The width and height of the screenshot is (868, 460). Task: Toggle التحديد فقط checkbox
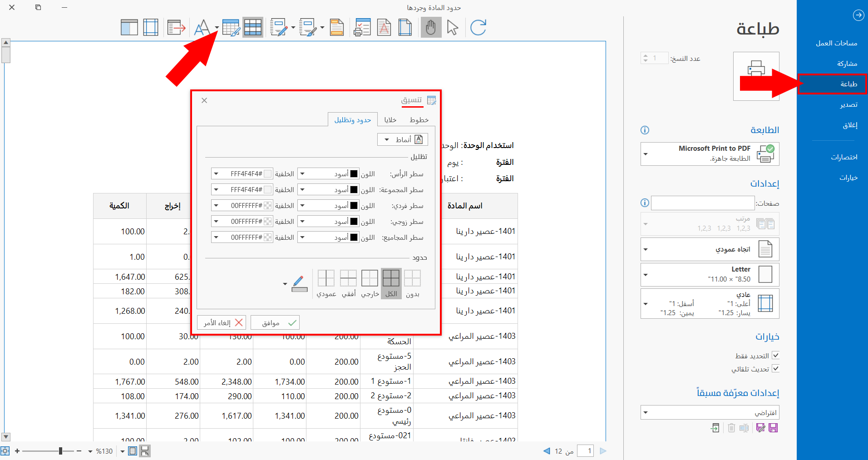(x=775, y=356)
